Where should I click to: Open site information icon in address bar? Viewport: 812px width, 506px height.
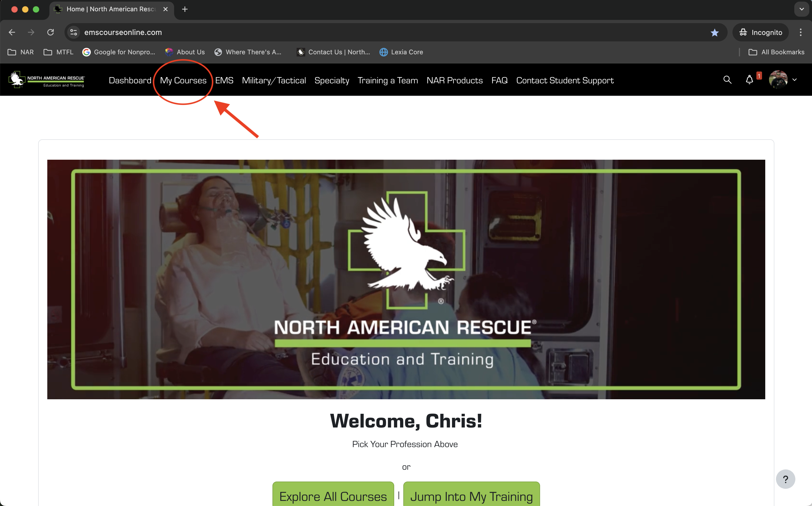(74, 33)
